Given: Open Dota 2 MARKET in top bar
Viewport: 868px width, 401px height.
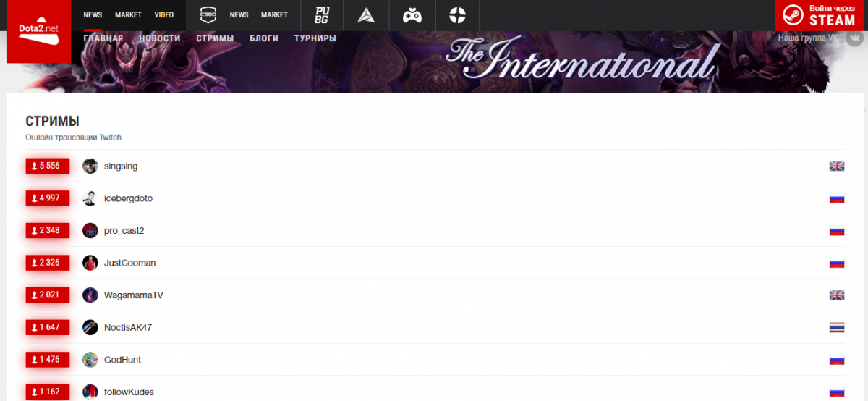Looking at the screenshot, I should click(x=128, y=14).
